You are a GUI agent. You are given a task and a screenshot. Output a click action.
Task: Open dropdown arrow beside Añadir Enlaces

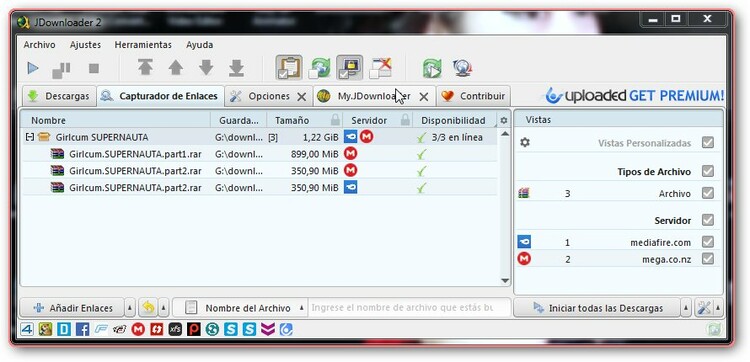point(130,308)
